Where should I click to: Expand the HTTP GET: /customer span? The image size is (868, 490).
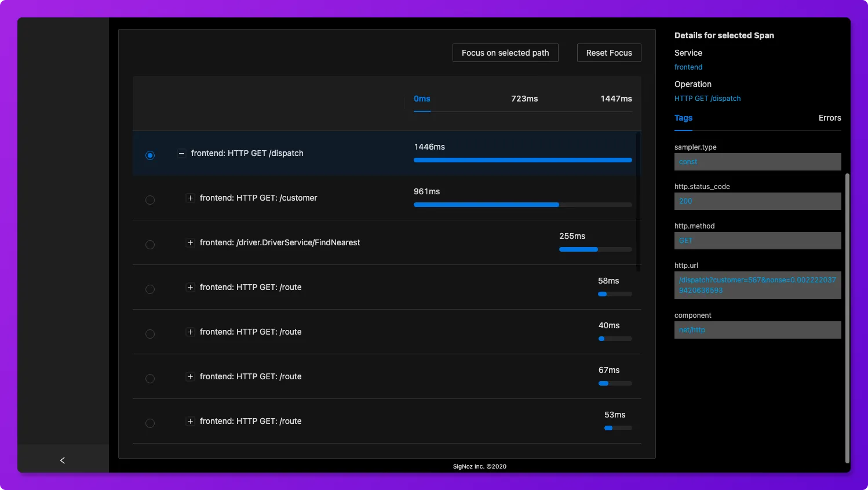coord(190,198)
